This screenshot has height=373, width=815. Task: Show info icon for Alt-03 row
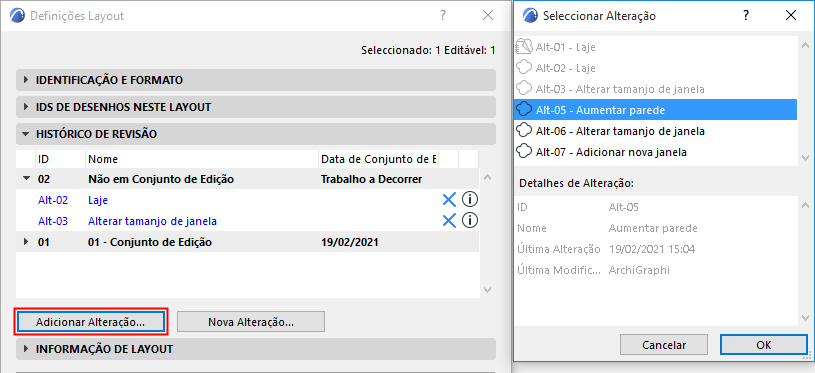(x=470, y=221)
